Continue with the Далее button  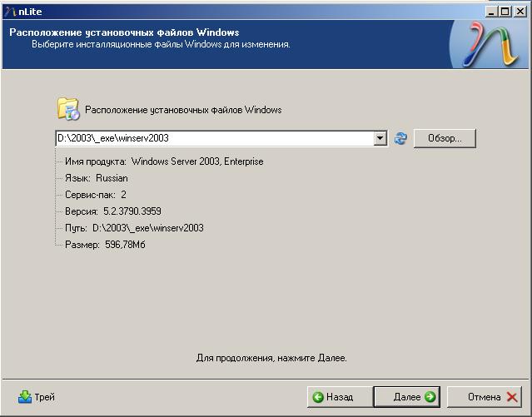407,397
